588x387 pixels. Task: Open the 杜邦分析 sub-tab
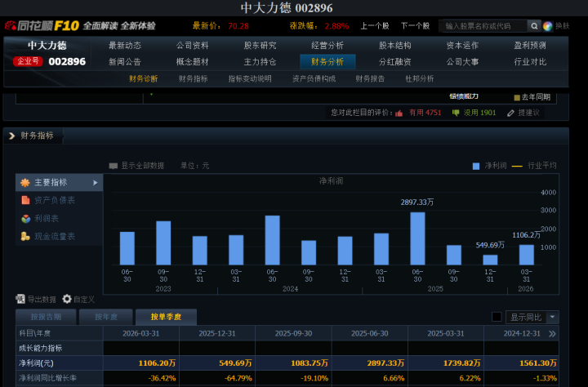419,78
